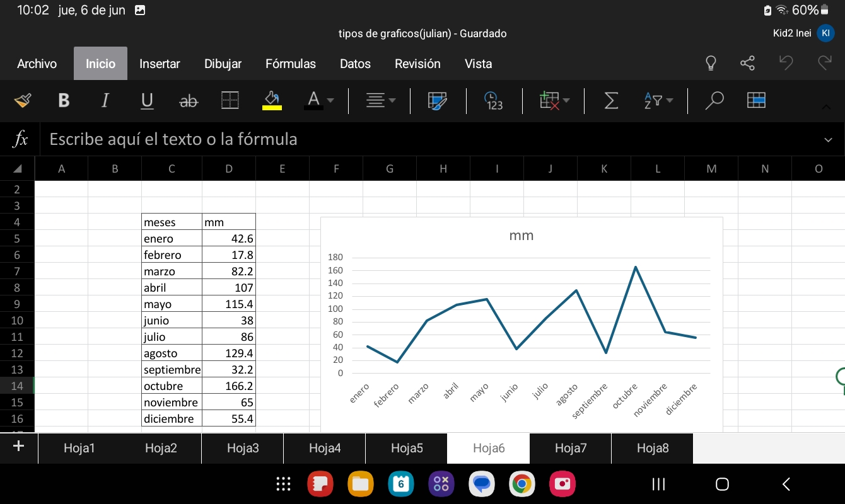
Task: Apply the yellow fill color
Action: [x=272, y=101]
